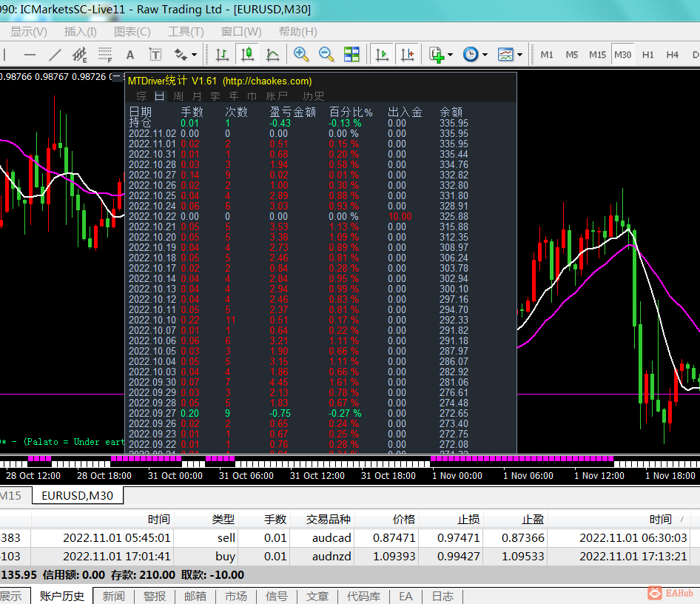This screenshot has height=604, width=700.
Task: Set timeframe to H1
Action: point(647,55)
